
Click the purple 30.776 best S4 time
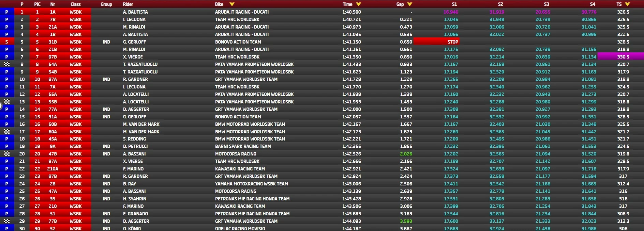589,12
